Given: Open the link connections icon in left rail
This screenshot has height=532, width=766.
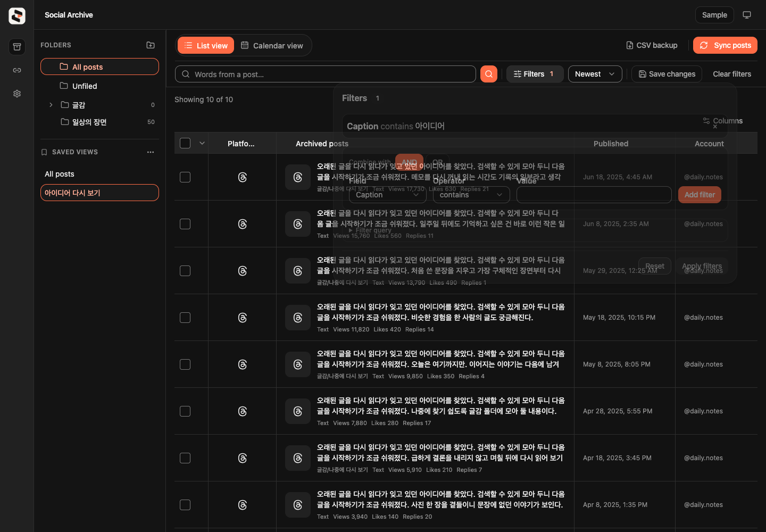Looking at the screenshot, I should pos(17,70).
